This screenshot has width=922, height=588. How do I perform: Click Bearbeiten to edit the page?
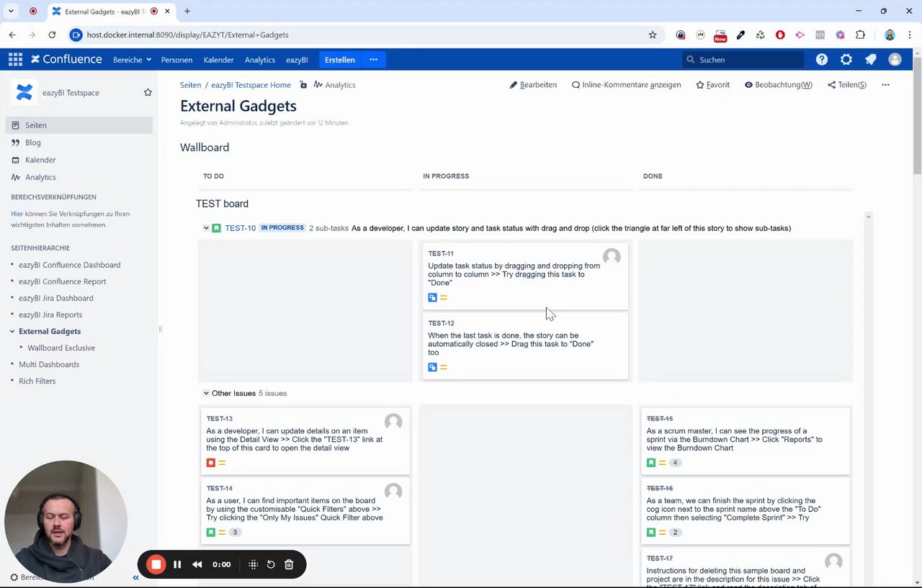[x=533, y=85]
